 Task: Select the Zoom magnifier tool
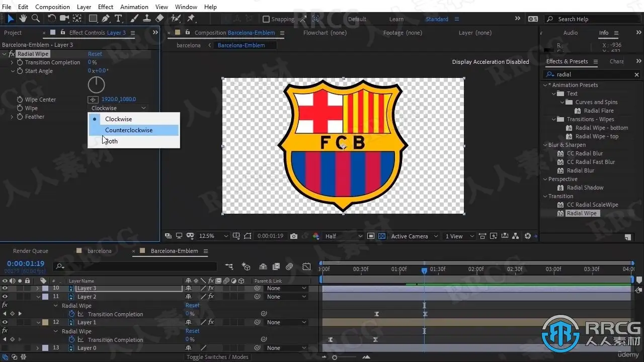36,19
